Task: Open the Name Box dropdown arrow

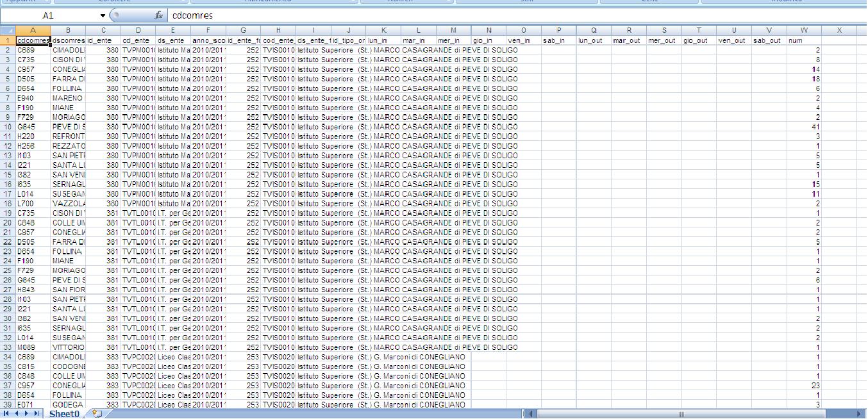Action: tap(103, 15)
